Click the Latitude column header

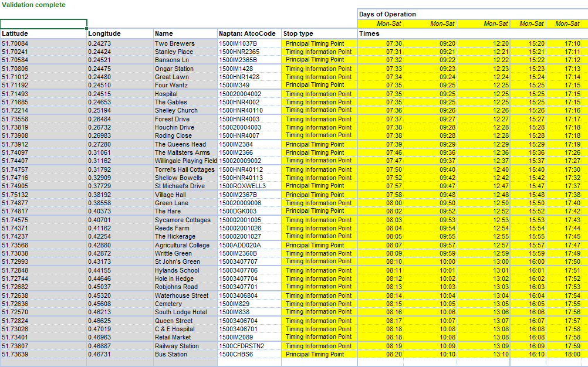43,33
